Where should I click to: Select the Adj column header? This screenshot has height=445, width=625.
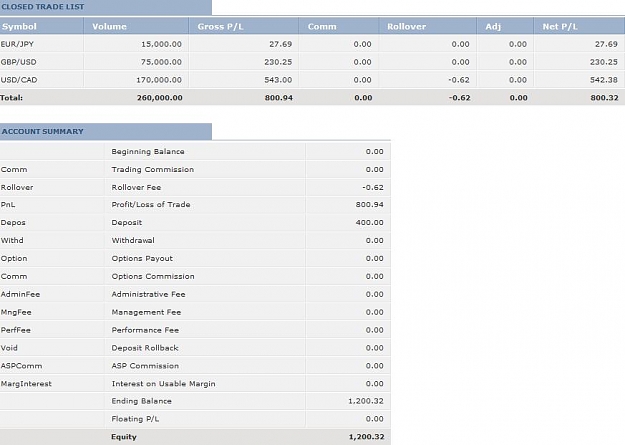(505, 26)
